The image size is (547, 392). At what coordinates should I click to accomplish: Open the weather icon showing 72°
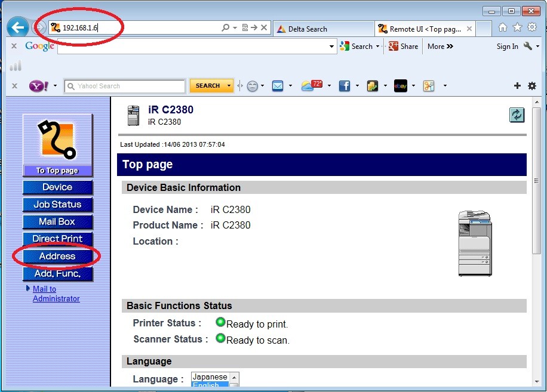click(x=312, y=85)
